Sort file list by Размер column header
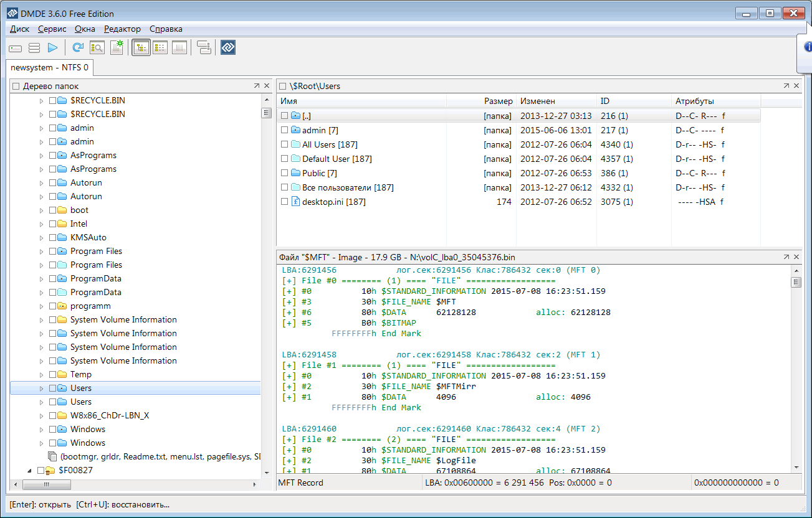 pyautogui.click(x=498, y=101)
